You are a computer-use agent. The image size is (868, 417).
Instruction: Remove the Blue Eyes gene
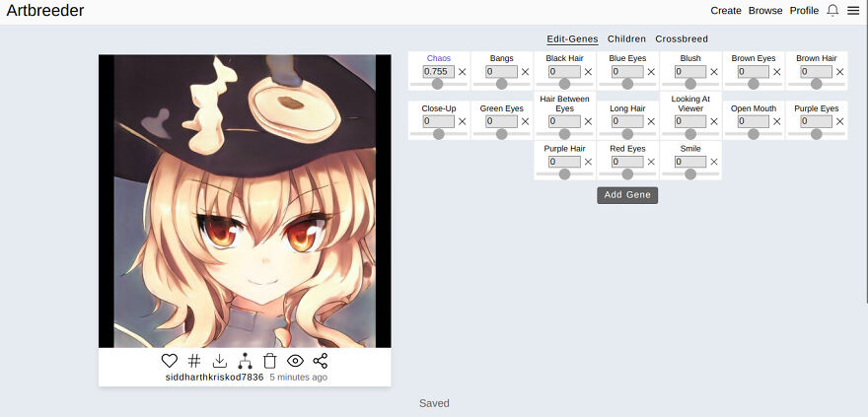[x=651, y=72]
